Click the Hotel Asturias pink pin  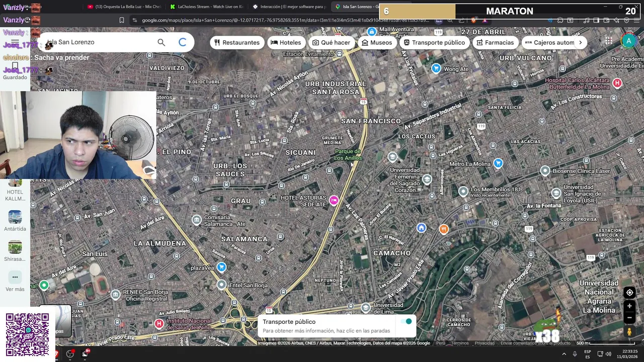pos(334,201)
